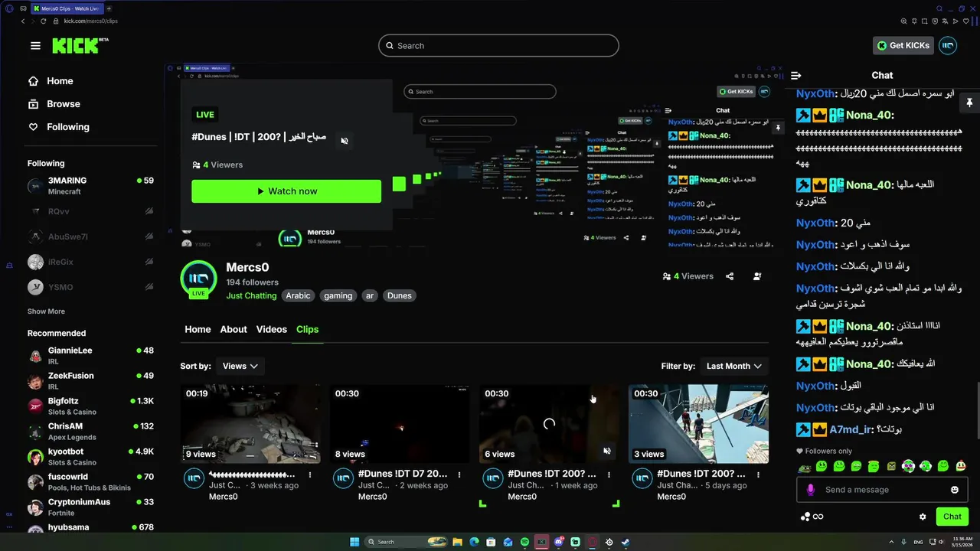Open recommended channel Bigfoltz
The width and height of the screenshot is (980, 551).
point(90,406)
